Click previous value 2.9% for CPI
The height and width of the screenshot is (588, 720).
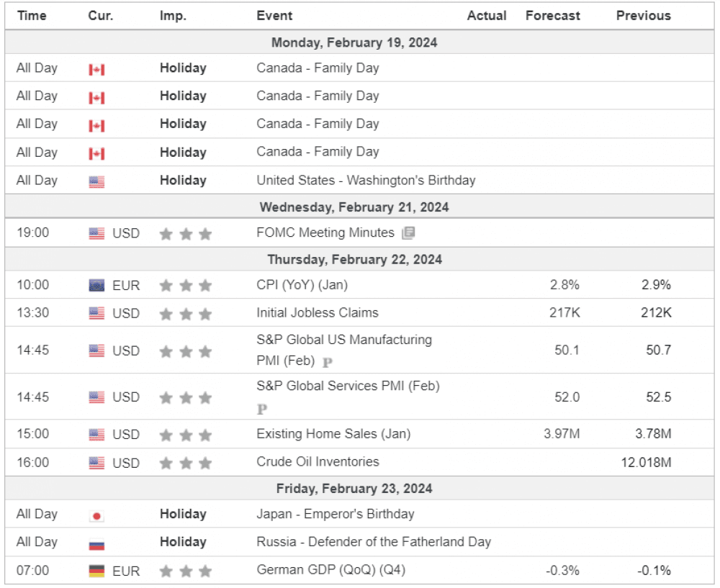[656, 285]
